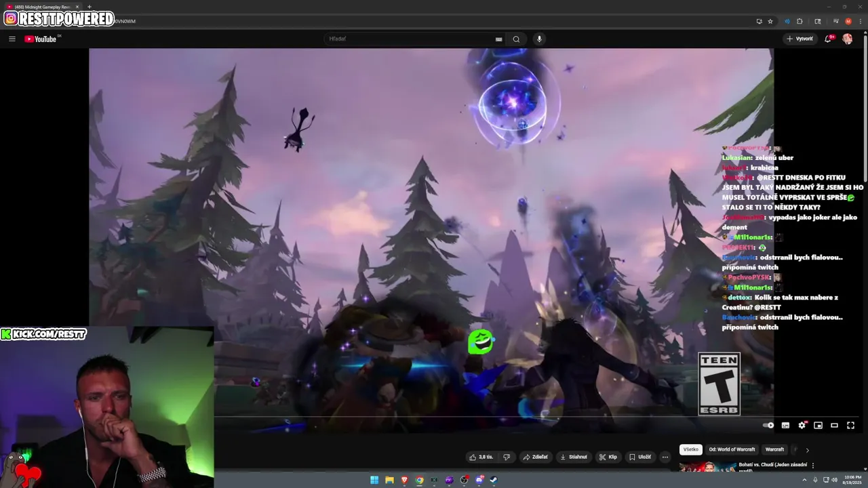Open the YouTube account avatar menu
868x488 pixels.
tap(848, 39)
